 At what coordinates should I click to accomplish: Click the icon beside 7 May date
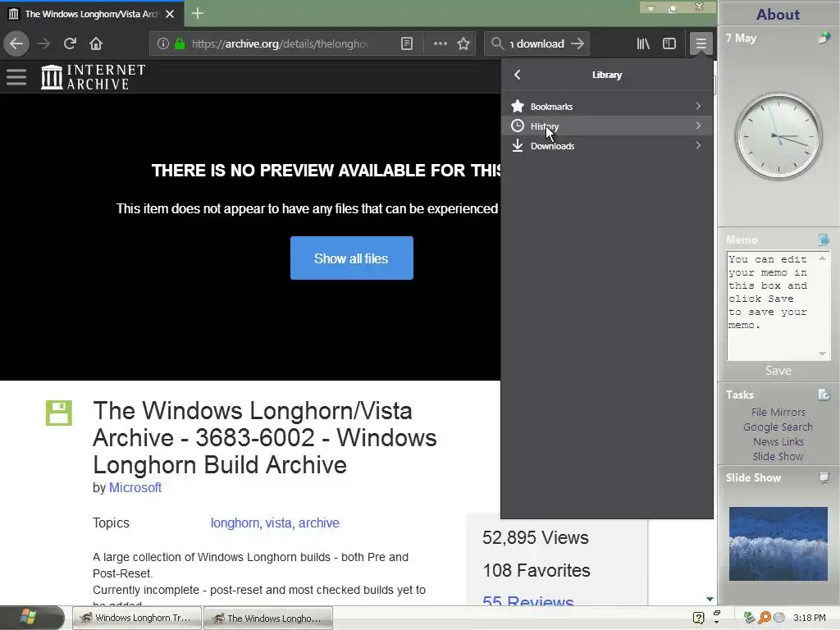824,38
